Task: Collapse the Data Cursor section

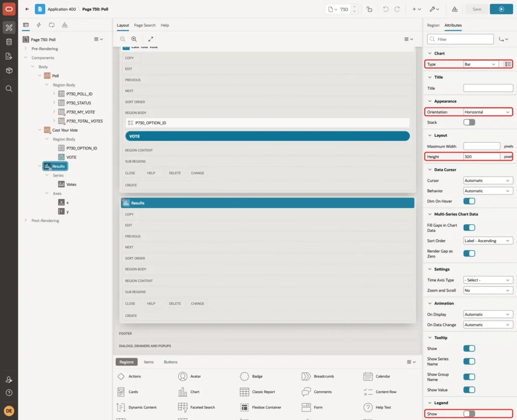Action: (430, 170)
